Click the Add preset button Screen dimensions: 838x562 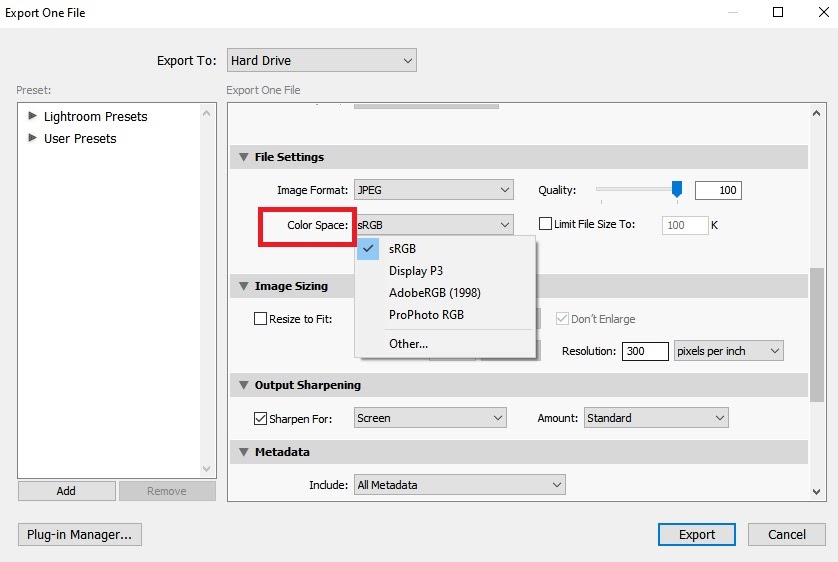(x=66, y=491)
